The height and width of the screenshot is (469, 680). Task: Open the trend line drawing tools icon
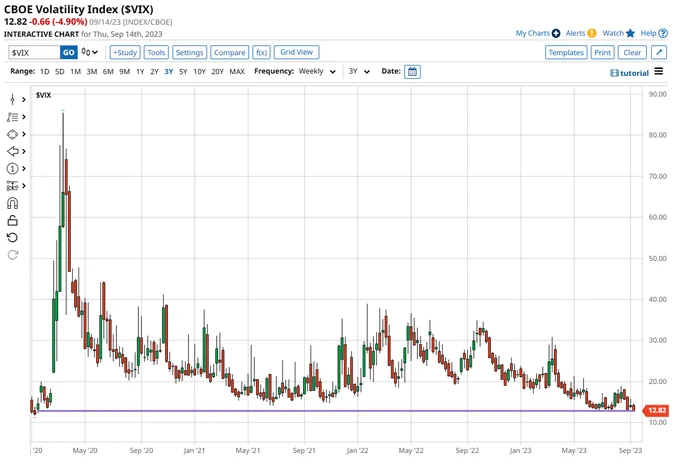pyautogui.click(x=13, y=117)
